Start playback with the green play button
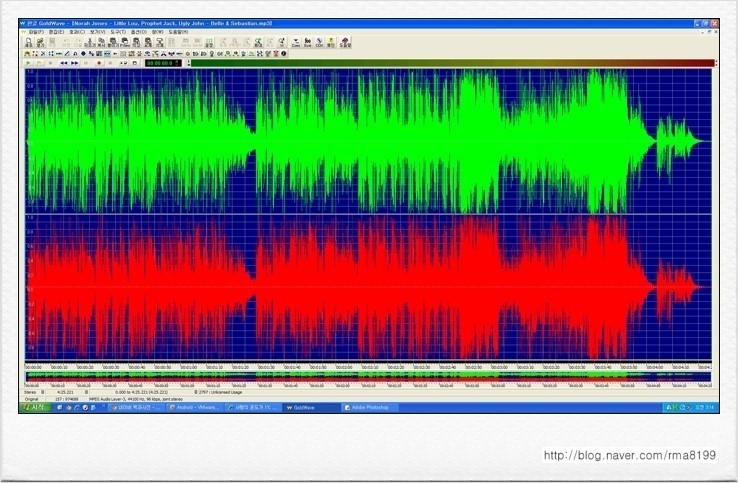 click(28, 63)
